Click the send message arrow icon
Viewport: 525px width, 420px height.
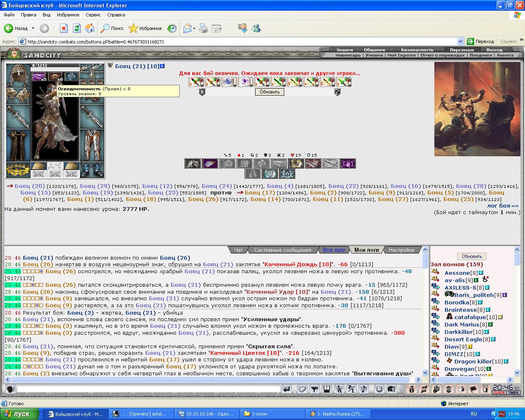[287, 389]
